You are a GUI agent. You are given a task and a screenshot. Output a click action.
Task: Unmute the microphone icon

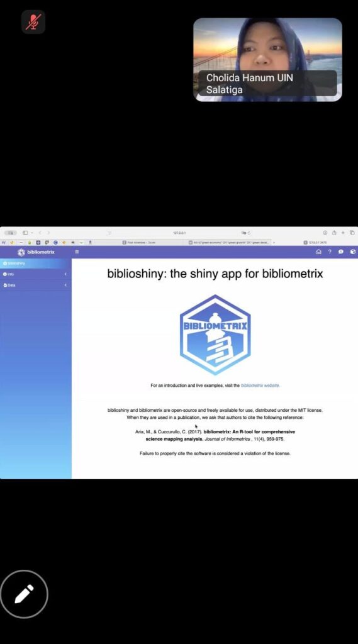click(x=33, y=22)
